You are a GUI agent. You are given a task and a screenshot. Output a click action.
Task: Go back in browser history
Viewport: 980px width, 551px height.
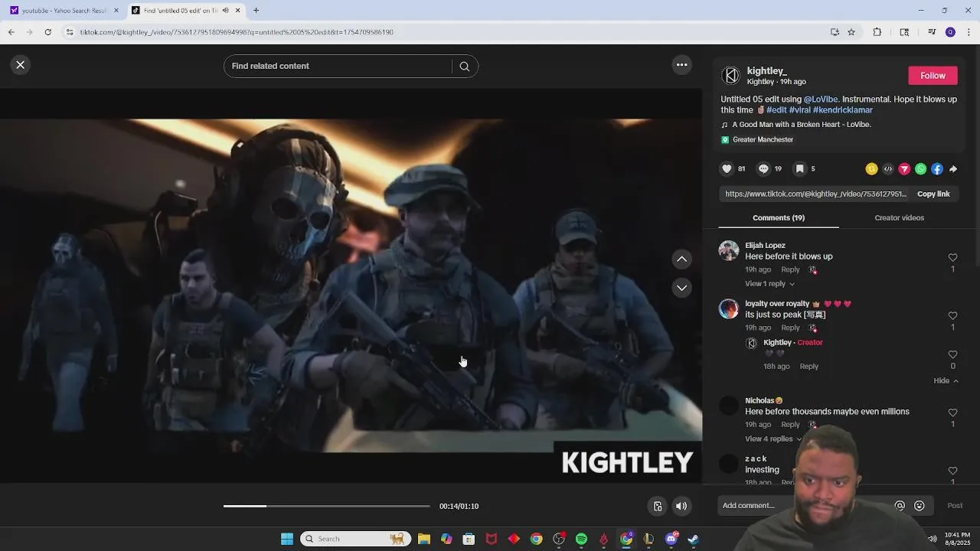(11, 32)
